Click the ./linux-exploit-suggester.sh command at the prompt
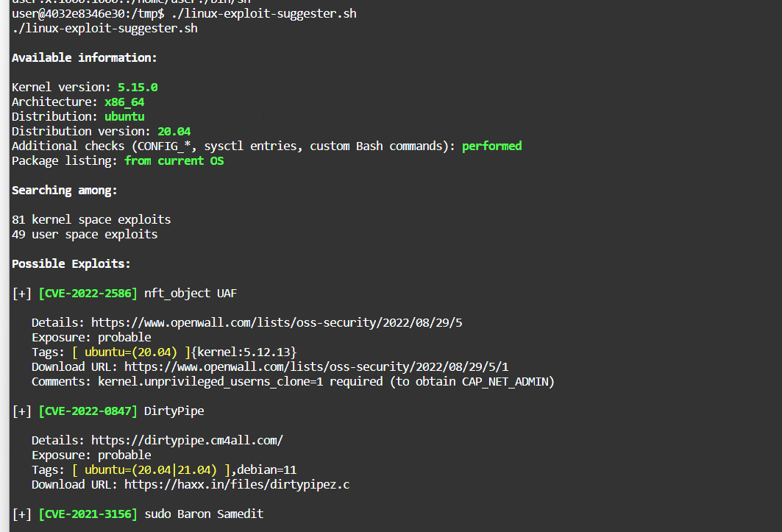Viewport: 782px width, 532px height. click(x=264, y=14)
